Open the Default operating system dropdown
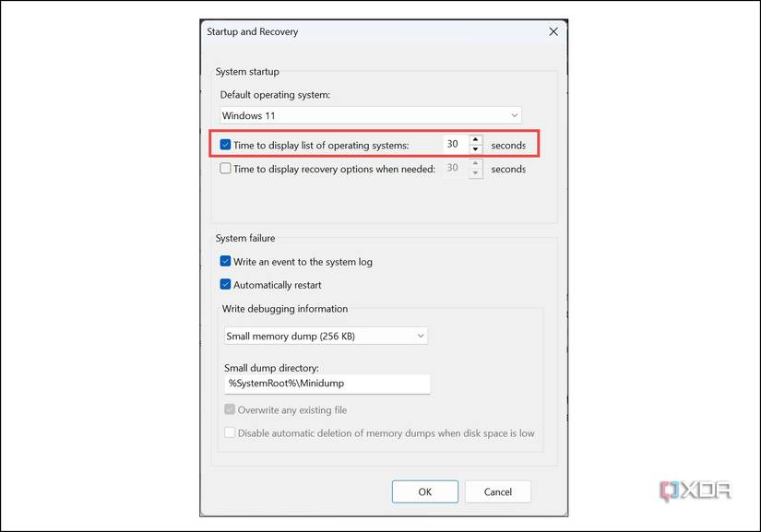 tap(369, 115)
